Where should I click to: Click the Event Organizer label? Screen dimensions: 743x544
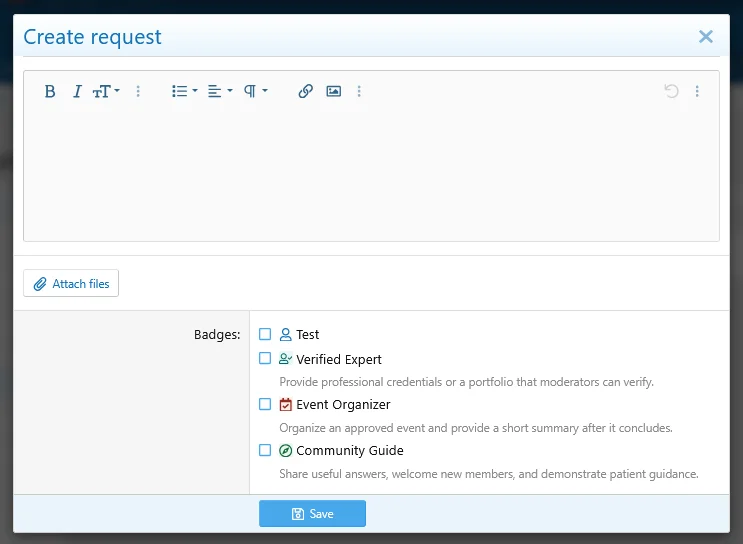pyautogui.click(x=343, y=405)
